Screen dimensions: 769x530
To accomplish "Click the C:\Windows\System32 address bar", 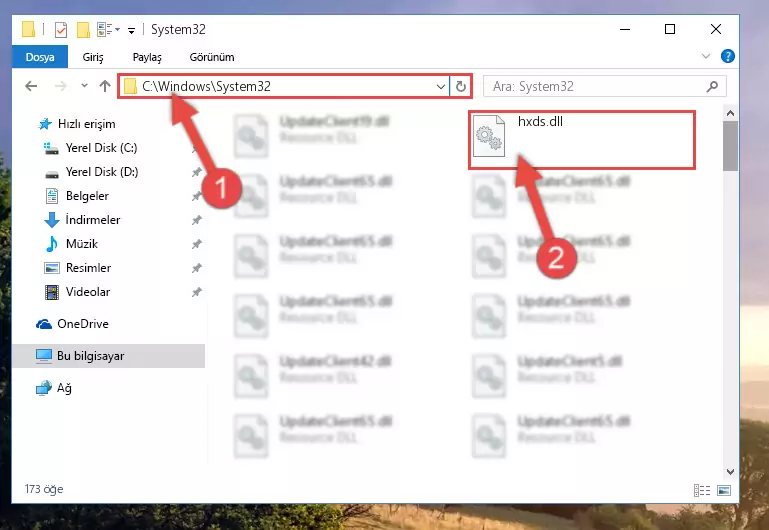I will 284,86.
